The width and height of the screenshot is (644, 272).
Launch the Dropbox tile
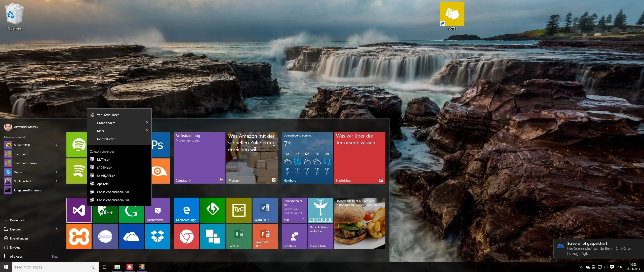pyautogui.click(x=157, y=236)
